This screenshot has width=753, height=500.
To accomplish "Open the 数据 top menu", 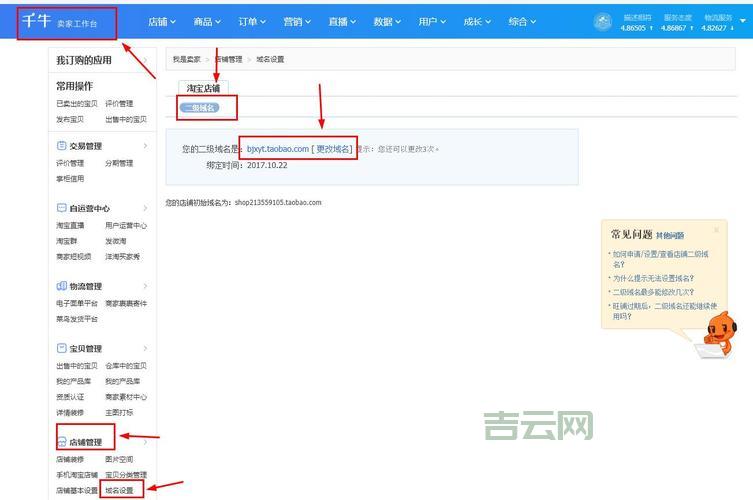I will pos(387,22).
